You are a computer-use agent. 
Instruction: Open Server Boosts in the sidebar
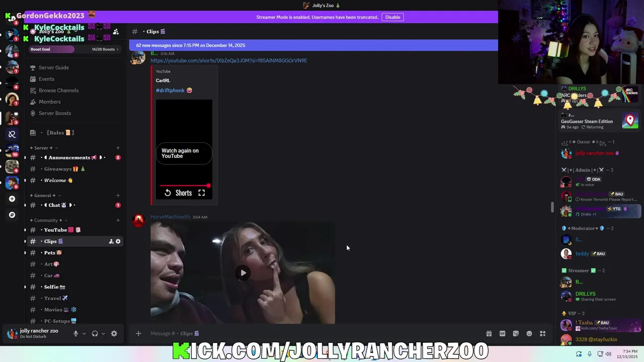click(74, 113)
